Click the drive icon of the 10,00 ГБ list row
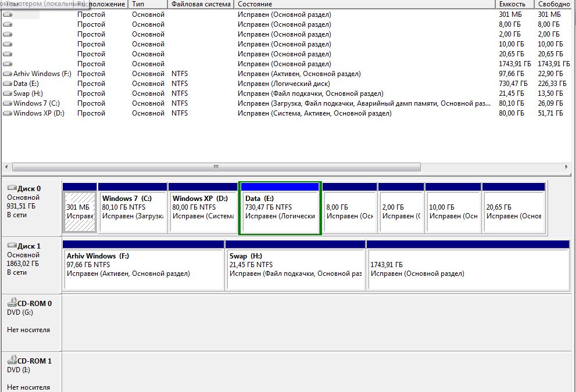The image size is (576, 392). (8, 44)
